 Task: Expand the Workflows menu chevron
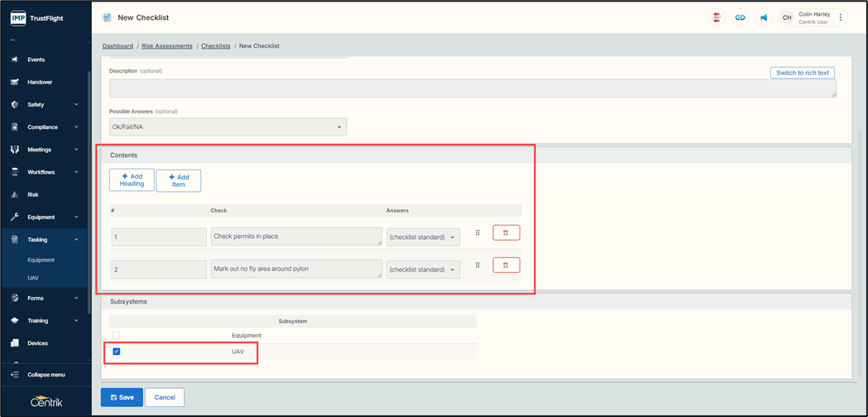(x=76, y=172)
